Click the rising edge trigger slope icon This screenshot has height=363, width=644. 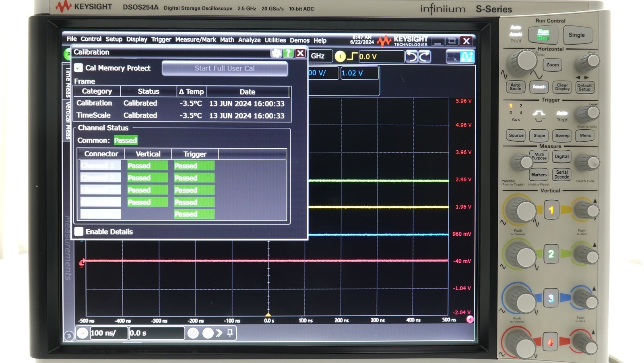[352, 56]
